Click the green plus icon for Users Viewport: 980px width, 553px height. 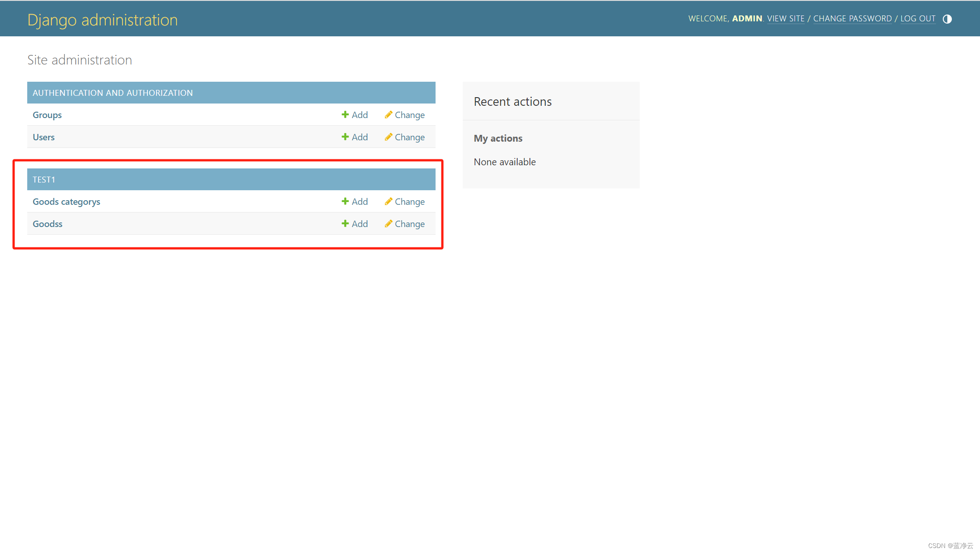coord(345,137)
